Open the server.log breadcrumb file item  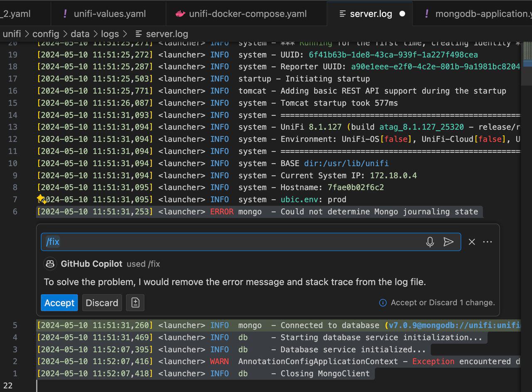[x=167, y=34]
